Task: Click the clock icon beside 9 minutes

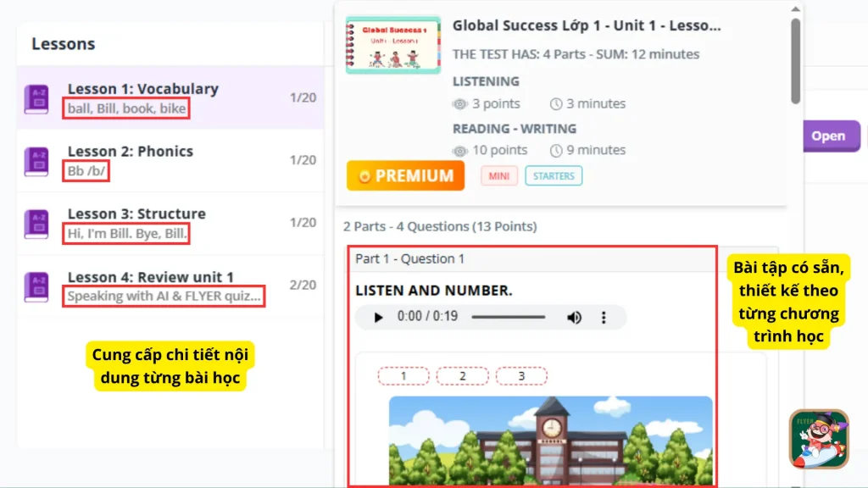Action: (556, 149)
